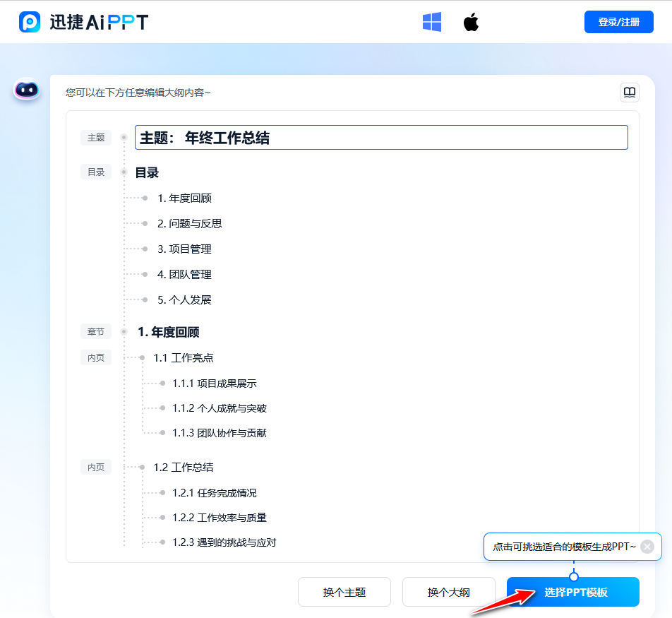Edit the 年终工作总结 topic field
Screen dimensions: 672x618
pyautogui.click(x=381, y=137)
